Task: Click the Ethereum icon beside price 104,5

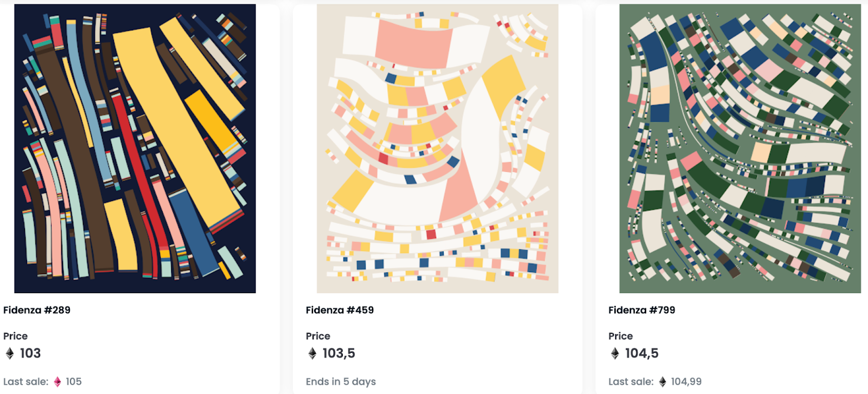Action: tap(615, 353)
